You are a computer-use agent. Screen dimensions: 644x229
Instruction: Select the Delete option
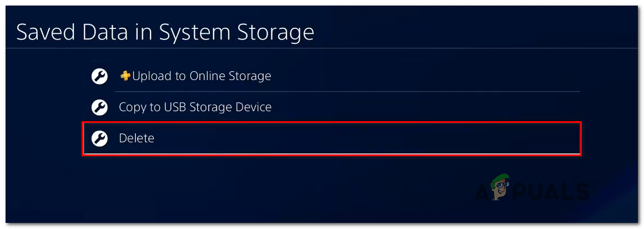(x=137, y=138)
